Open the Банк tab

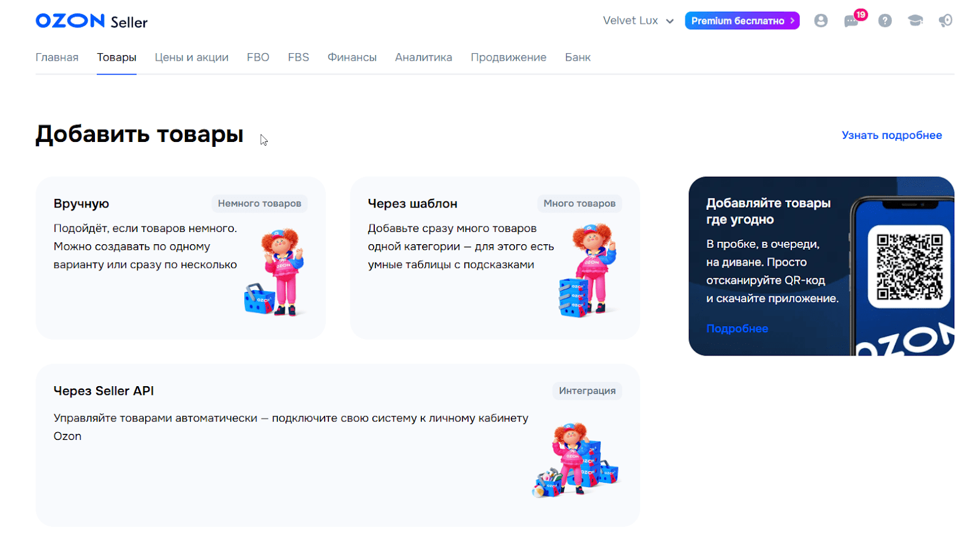[x=578, y=58]
